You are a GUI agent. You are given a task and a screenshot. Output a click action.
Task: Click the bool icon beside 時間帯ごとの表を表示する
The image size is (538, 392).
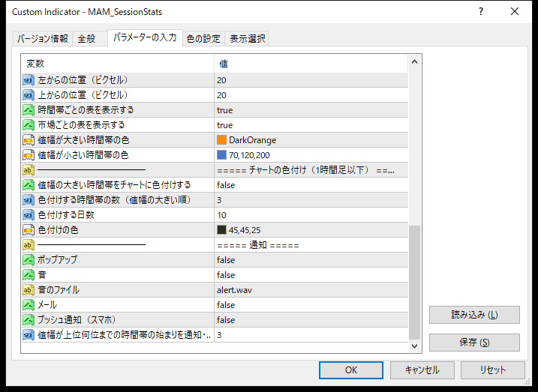click(28, 110)
